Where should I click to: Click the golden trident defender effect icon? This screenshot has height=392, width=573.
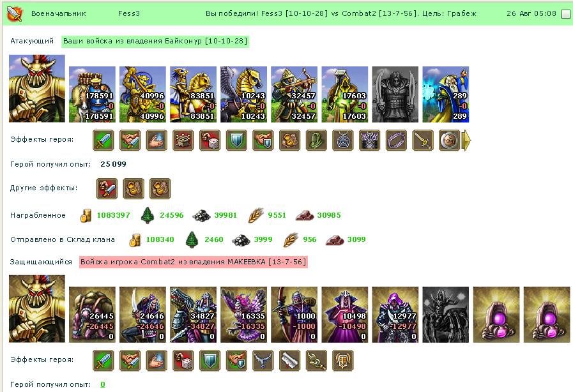(316, 361)
